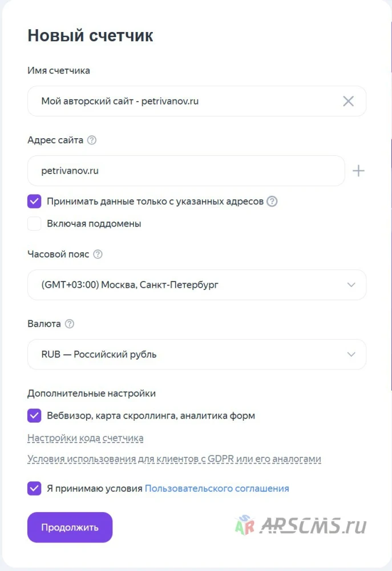Toggle Вебвизор, карта скроллинга, аналитика форм
This screenshot has width=392, height=571.
[x=34, y=416]
